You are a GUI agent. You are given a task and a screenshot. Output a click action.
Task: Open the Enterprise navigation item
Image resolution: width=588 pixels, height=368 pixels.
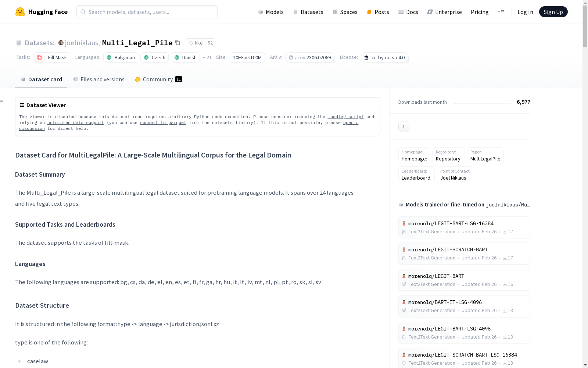(x=444, y=12)
